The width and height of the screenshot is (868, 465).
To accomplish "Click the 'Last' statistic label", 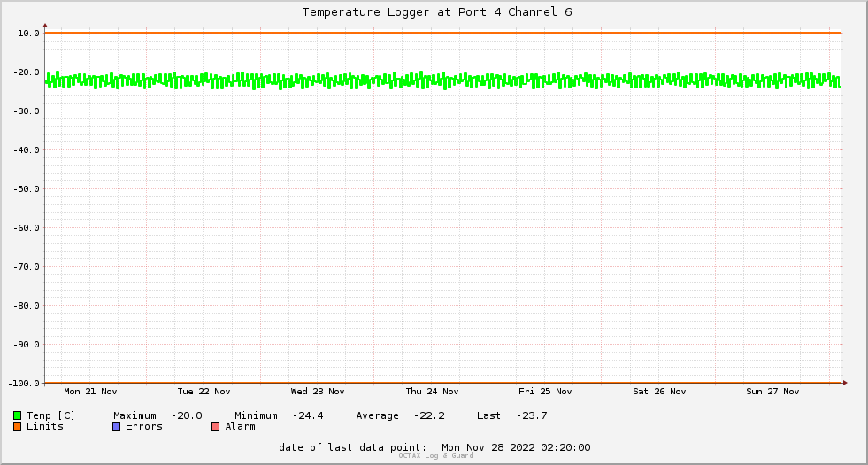I will coord(488,415).
